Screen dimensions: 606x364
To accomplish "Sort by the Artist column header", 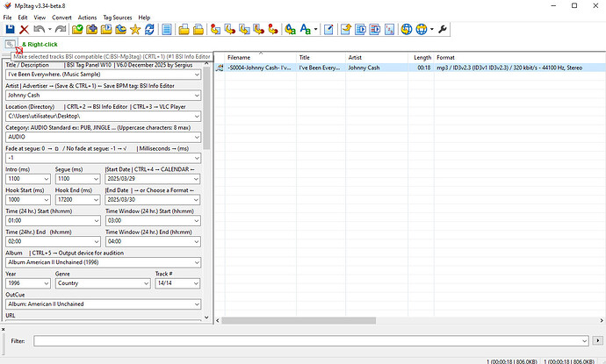I will coord(377,58).
